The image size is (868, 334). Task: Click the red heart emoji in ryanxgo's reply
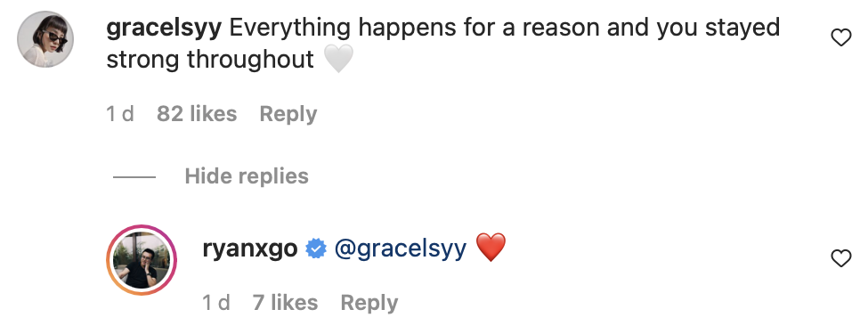pos(491,248)
